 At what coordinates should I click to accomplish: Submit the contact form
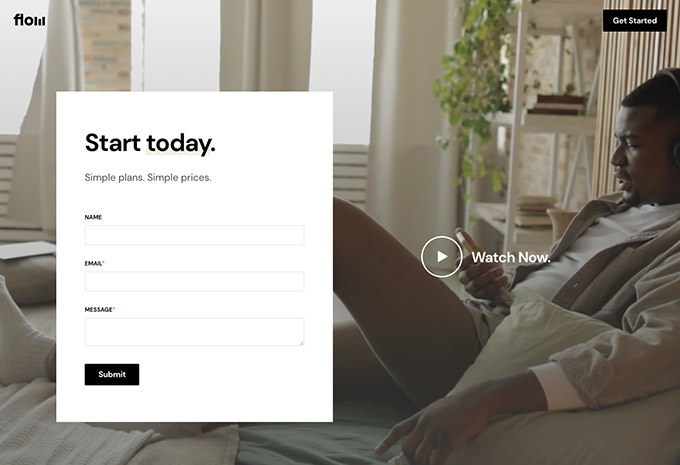[112, 374]
